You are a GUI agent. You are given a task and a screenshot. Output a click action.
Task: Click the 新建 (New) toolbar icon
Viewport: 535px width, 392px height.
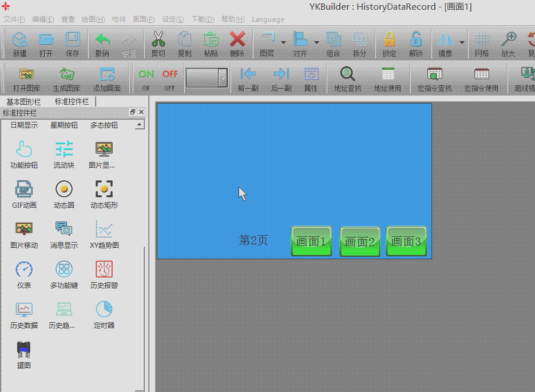19,40
